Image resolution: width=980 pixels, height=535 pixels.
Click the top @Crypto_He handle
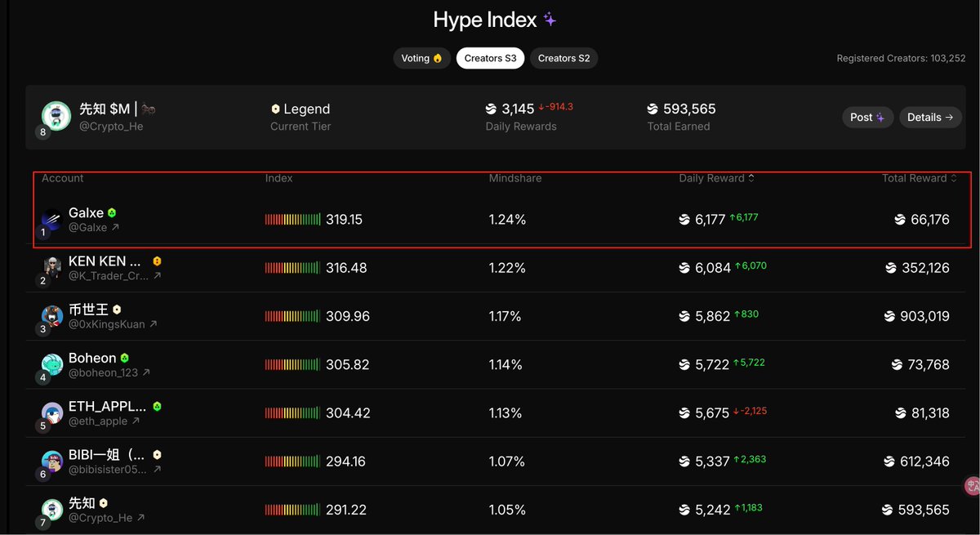pos(111,127)
